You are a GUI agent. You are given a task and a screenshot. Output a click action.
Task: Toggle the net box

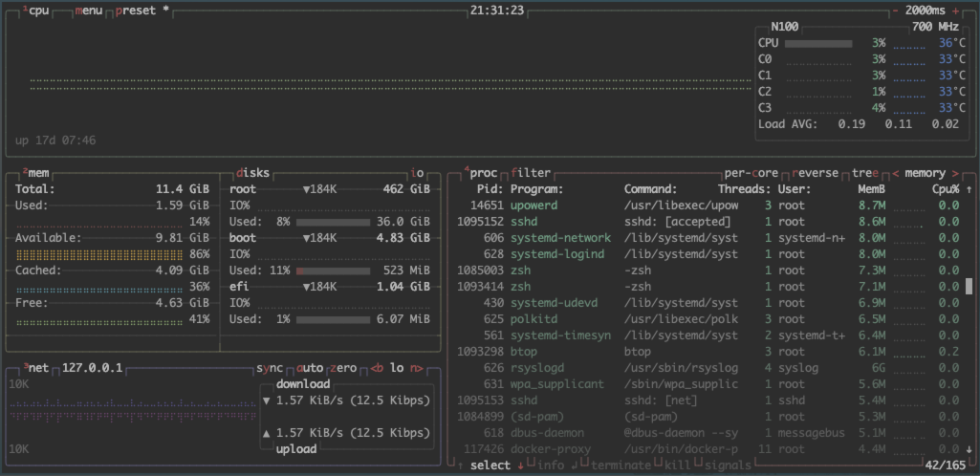pos(35,368)
